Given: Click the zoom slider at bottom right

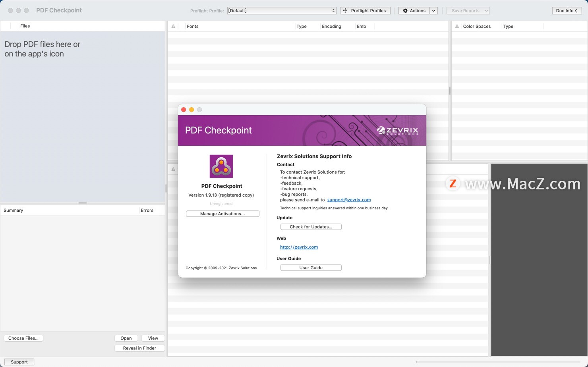Looking at the screenshot, I should (x=499, y=362).
